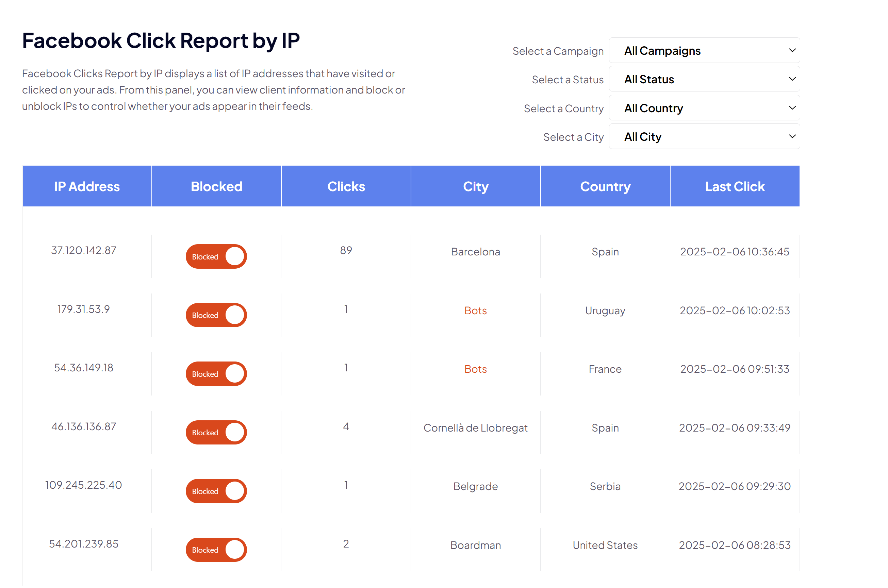Select the IP address 37.120.142.87

pyautogui.click(x=84, y=251)
